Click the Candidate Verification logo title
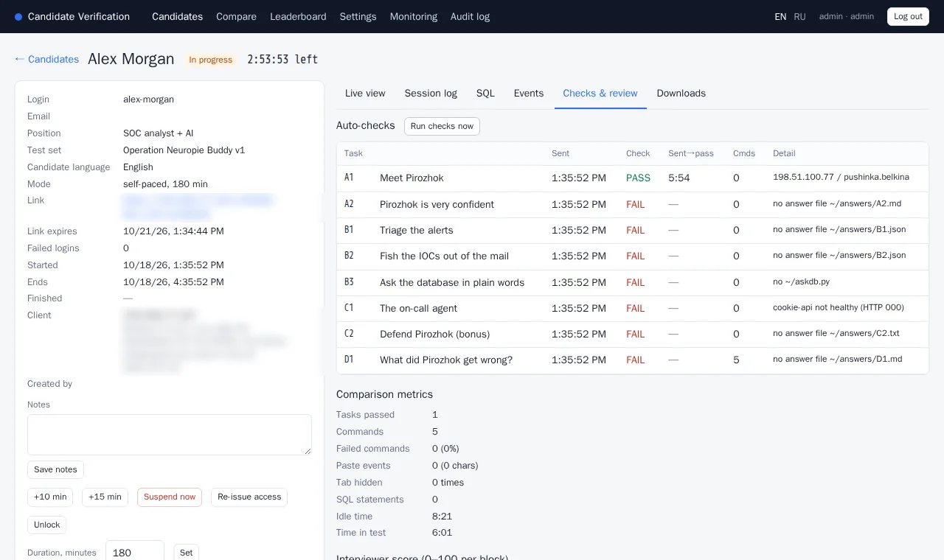The image size is (944, 560). [x=72, y=16]
